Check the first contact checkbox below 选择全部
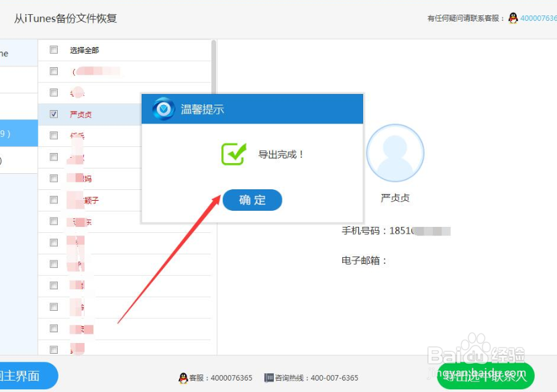The width and height of the screenshot is (557, 392). pyautogui.click(x=54, y=71)
